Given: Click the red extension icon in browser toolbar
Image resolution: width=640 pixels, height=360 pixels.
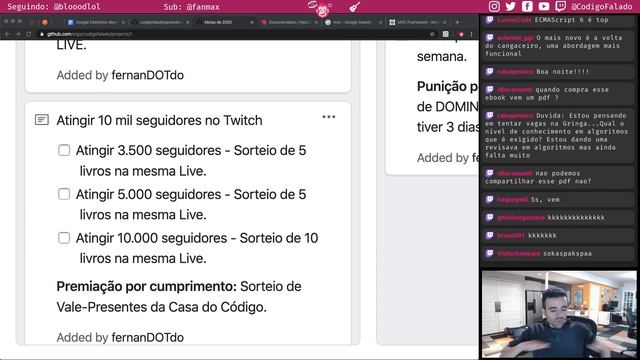Looking at the screenshot, I should (461, 34).
